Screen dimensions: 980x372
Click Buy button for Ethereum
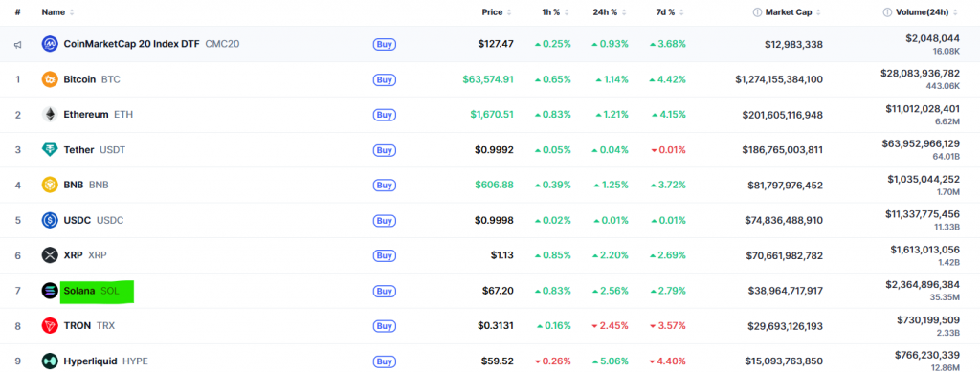[x=385, y=115]
